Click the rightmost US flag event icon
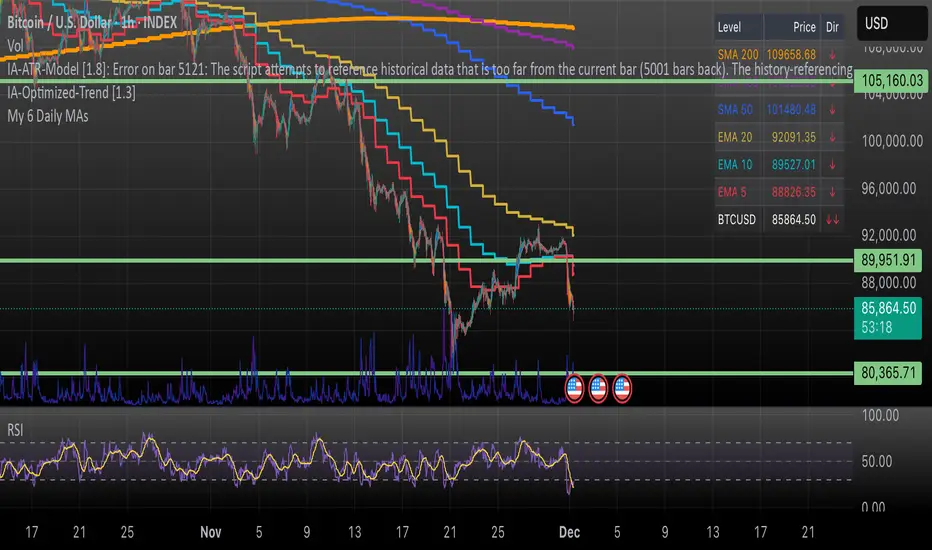932x550 pixels. (x=623, y=388)
